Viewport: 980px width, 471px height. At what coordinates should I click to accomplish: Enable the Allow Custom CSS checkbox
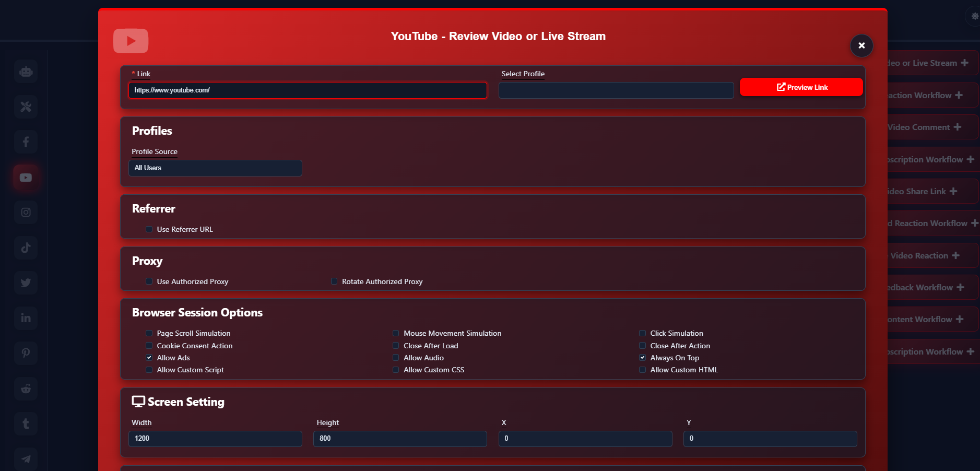(396, 370)
